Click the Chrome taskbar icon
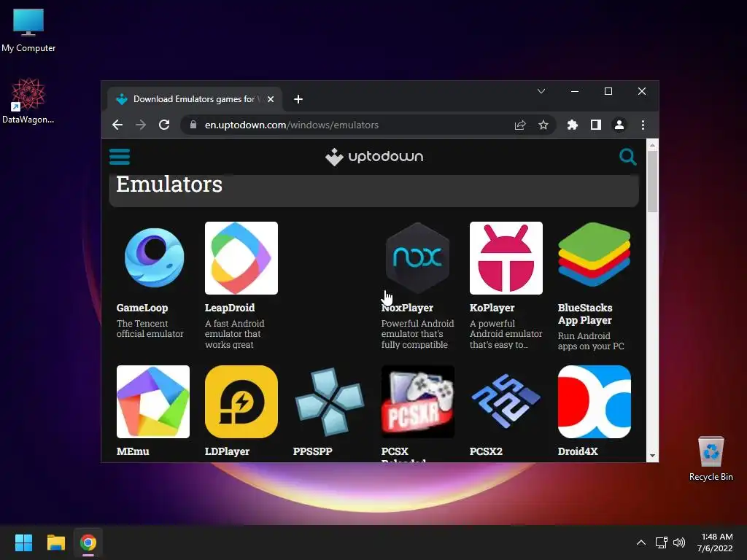 (88, 542)
